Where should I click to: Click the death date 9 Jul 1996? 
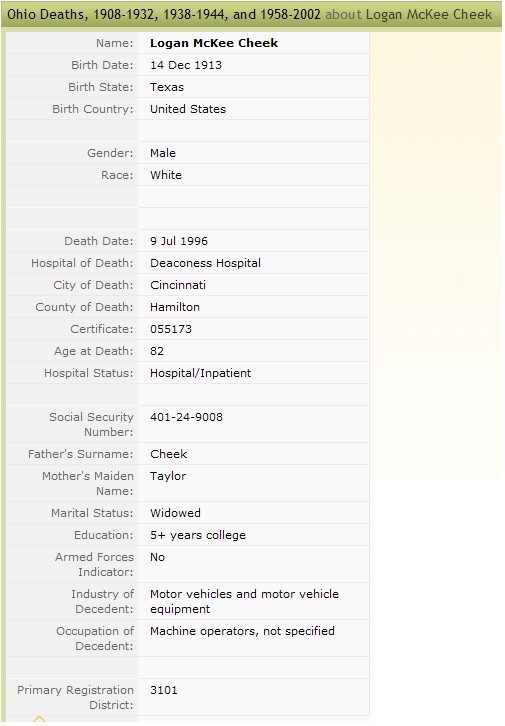pos(179,241)
